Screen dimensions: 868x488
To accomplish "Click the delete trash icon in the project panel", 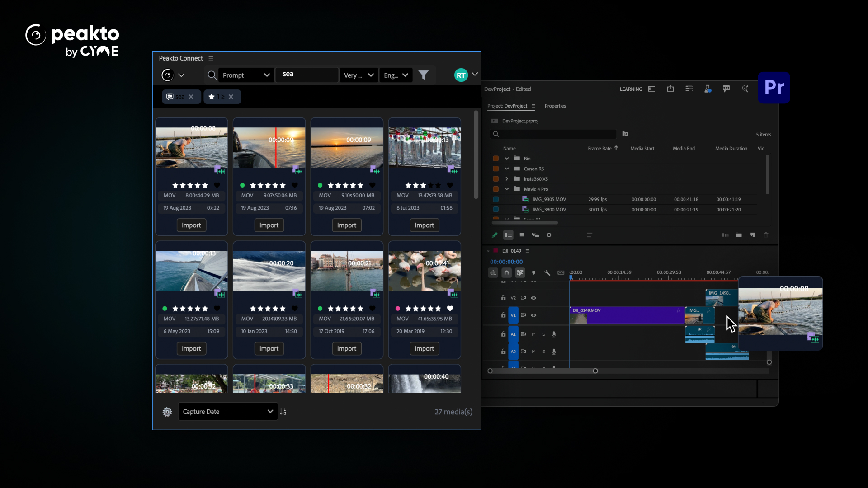I will [766, 235].
